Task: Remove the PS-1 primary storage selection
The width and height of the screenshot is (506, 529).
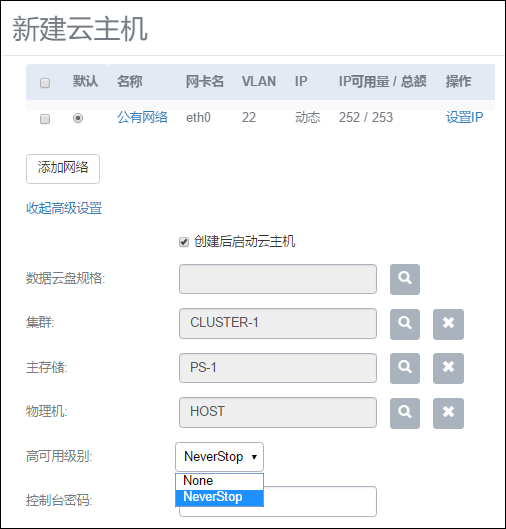Action: pos(448,368)
